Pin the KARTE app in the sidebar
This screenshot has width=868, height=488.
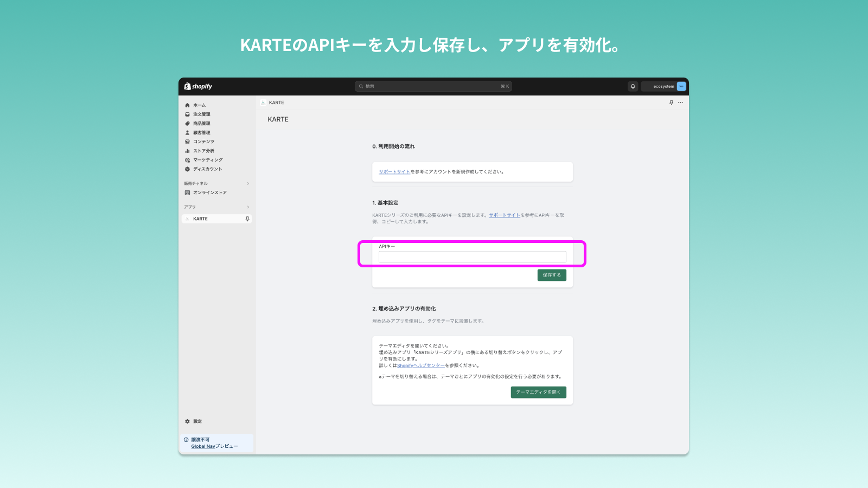point(247,219)
